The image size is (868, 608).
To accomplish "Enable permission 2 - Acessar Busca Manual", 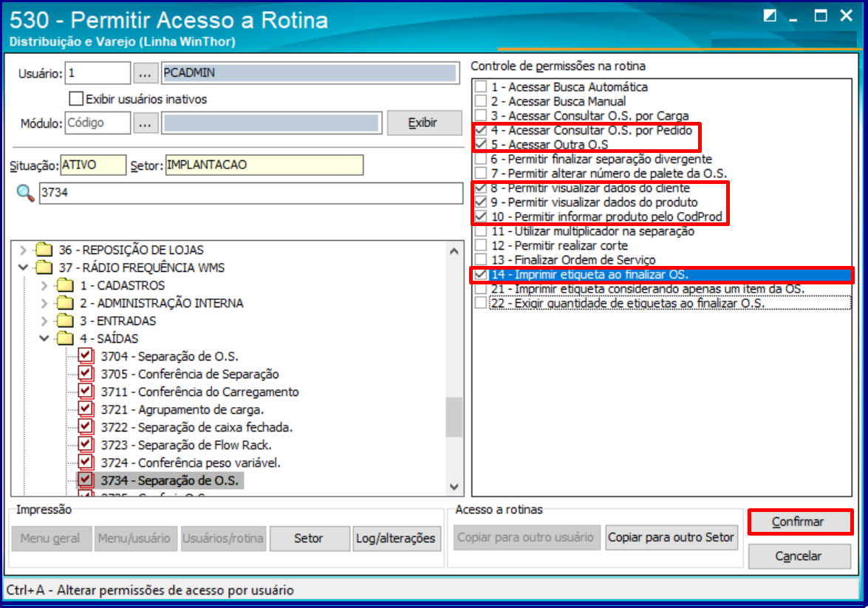I will click(481, 101).
